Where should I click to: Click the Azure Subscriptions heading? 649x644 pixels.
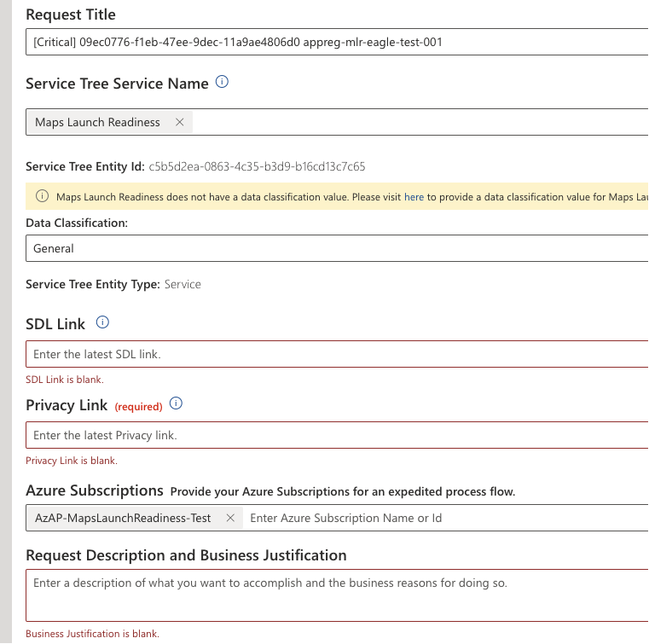pyautogui.click(x=95, y=490)
